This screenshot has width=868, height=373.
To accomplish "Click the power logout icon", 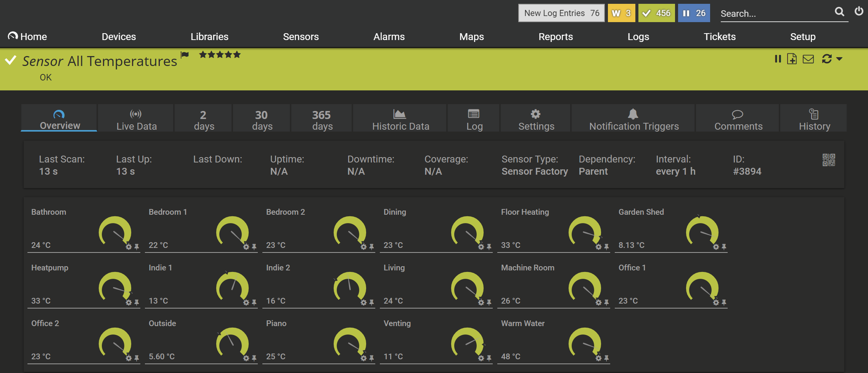I will (859, 11).
